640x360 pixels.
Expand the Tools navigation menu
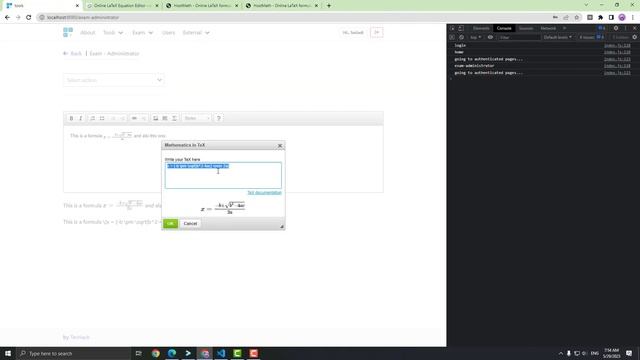[x=113, y=33]
